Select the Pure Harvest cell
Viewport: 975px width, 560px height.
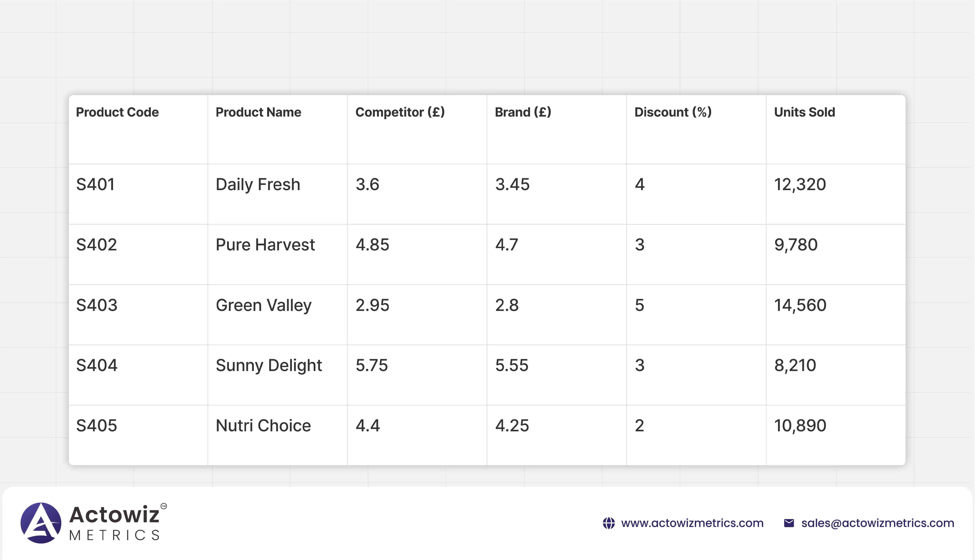265,245
